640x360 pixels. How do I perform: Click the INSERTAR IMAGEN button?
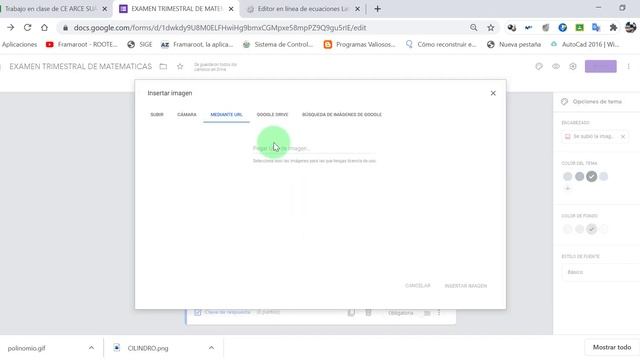(466, 286)
